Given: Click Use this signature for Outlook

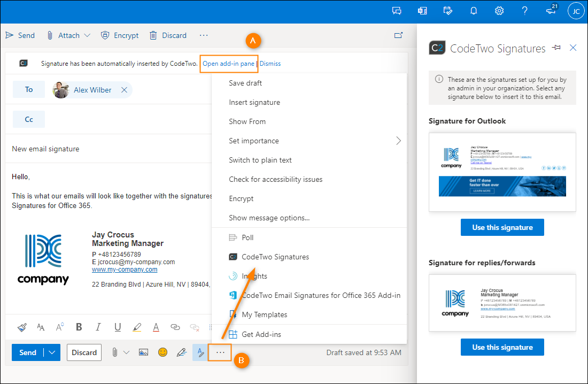Looking at the screenshot, I should pyautogui.click(x=502, y=227).
